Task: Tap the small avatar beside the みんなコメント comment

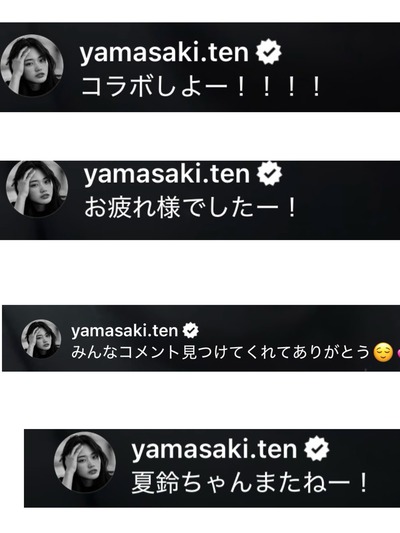Action: coord(41,339)
